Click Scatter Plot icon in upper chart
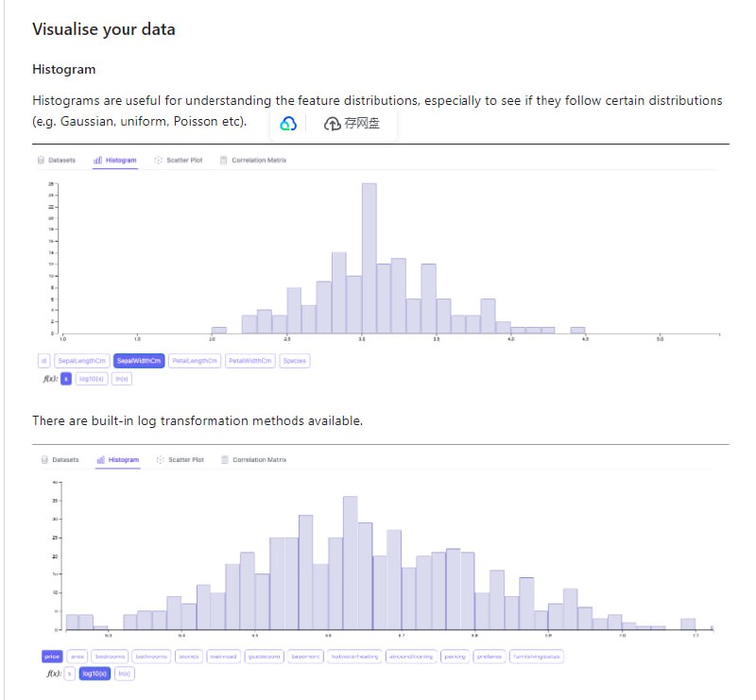This screenshot has height=700, width=756. click(x=158, y=161)
